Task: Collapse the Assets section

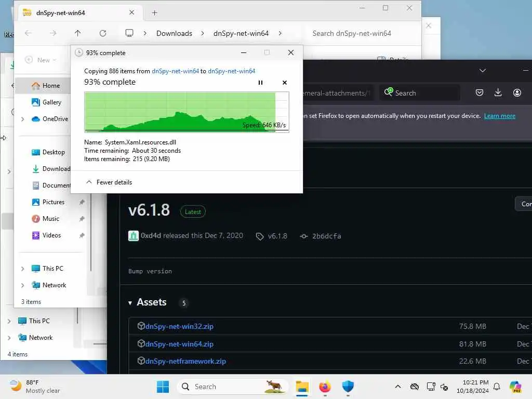Action: (x=147, y=302)
